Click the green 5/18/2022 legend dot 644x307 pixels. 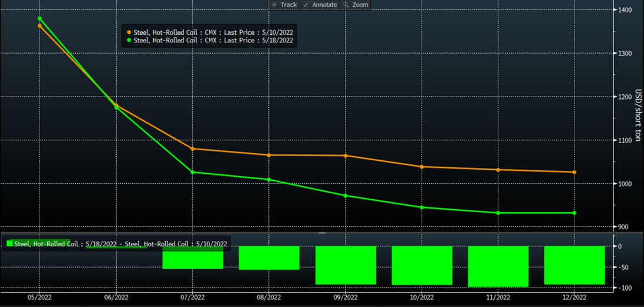129,41
